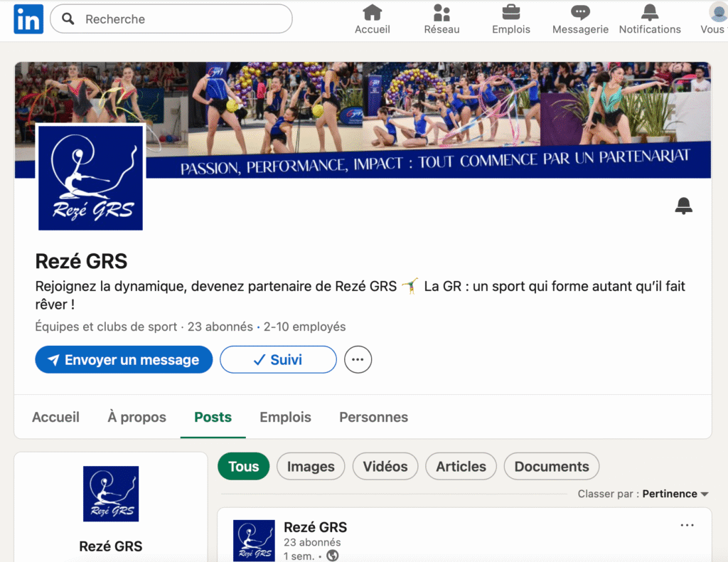This screenshot has width=728, height=562.
Task: Click the sidebar Rezé GRS name
Action: 111,546
